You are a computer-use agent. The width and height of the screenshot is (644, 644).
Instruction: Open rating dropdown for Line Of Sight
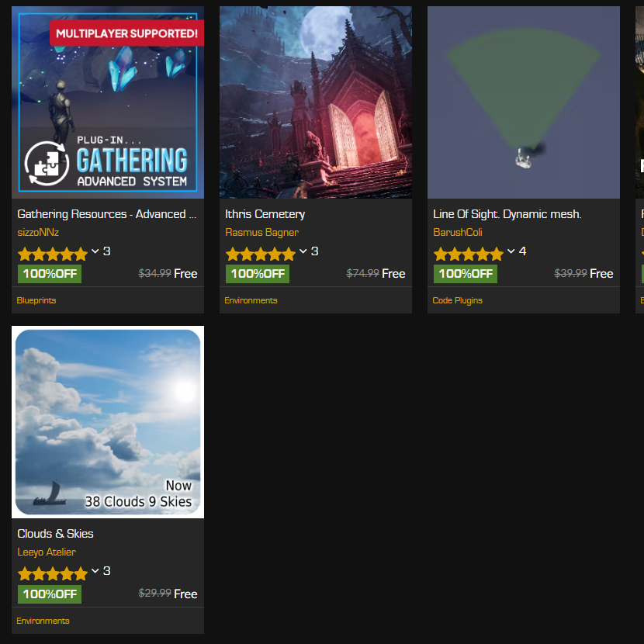click(511, 251)
